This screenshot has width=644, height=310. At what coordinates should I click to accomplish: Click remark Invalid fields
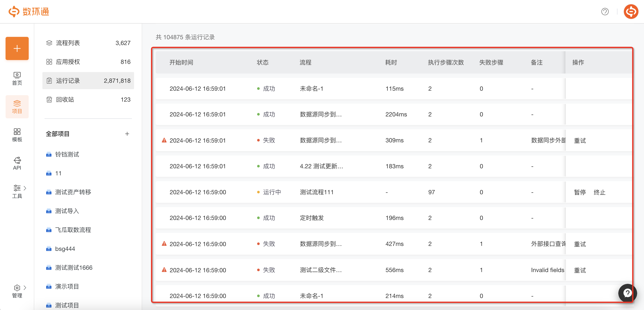(547, 270)
